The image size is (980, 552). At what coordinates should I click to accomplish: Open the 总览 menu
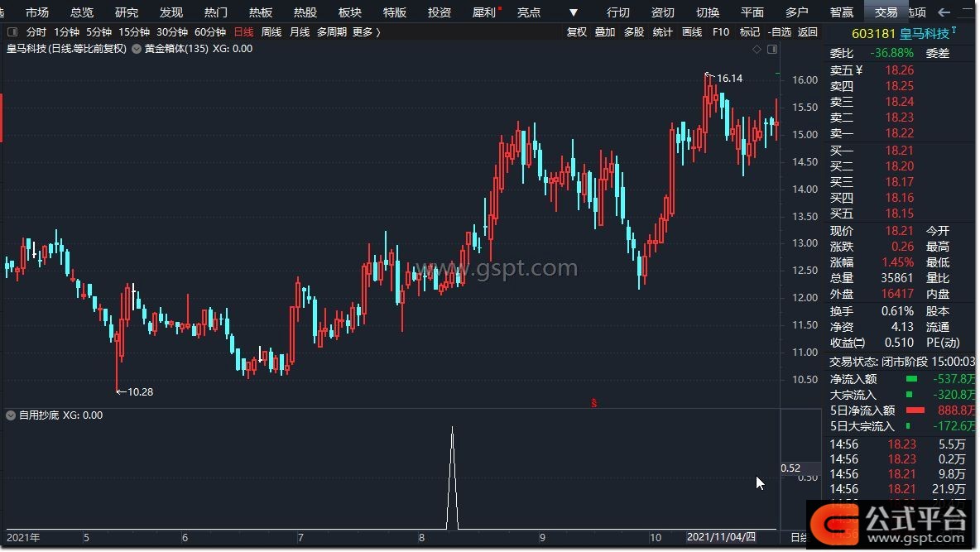pyautogui.click(x=82, y=12)
